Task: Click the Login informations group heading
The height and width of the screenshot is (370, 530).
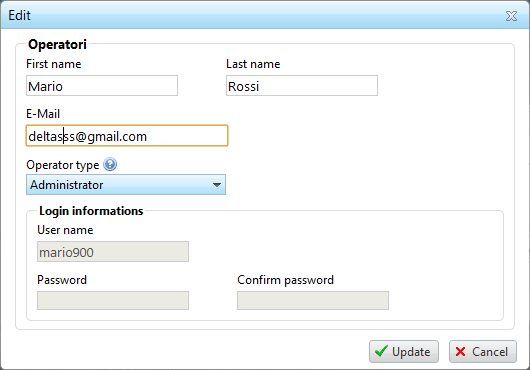Action: [91, 211]
